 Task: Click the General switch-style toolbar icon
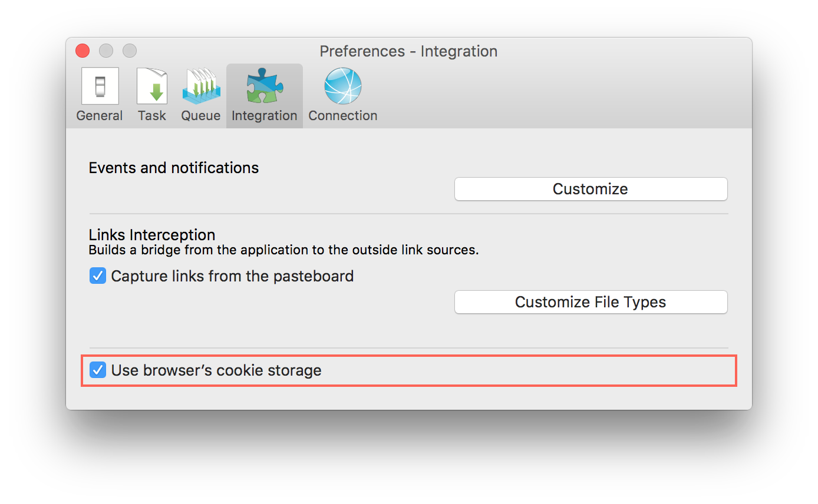coord(99,85)
